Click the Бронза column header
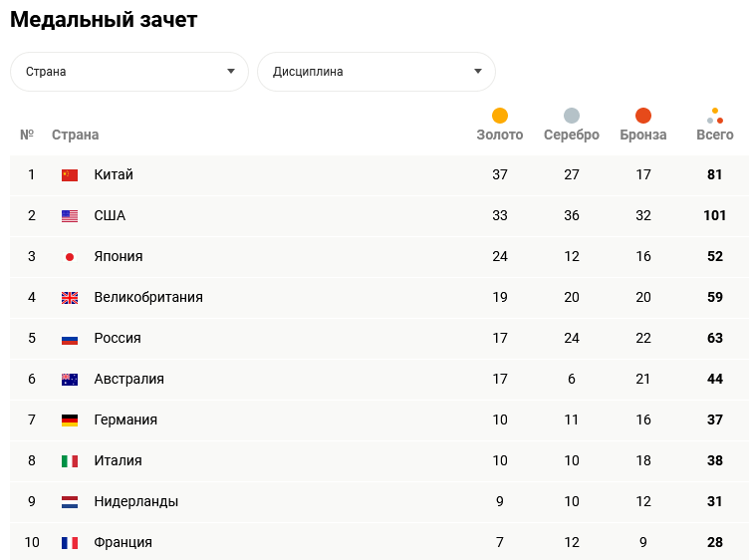This screenshot has height=560, width=749. [643, 135]
